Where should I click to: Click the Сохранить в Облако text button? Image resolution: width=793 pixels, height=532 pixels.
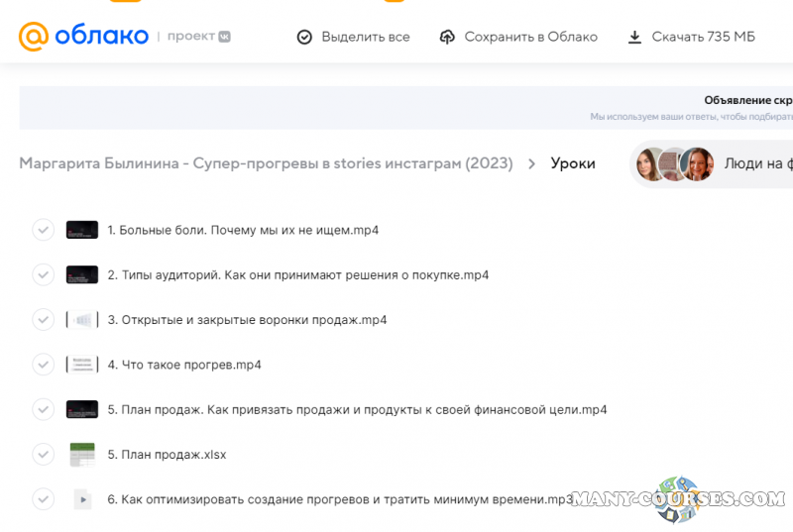530,37
